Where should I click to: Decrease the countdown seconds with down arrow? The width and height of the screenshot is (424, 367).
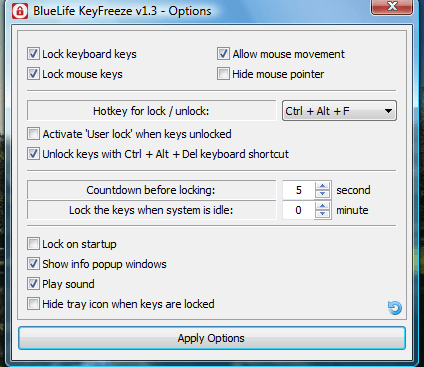pos(322,194)
